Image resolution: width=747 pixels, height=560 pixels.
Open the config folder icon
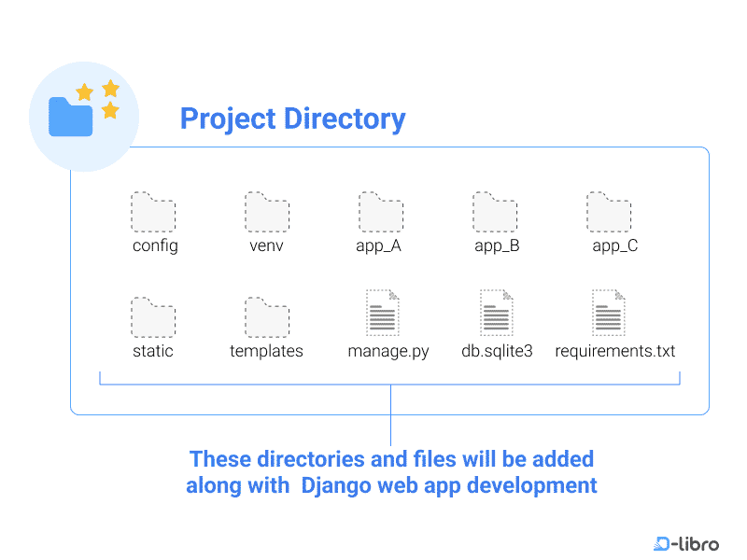point(153,213)
